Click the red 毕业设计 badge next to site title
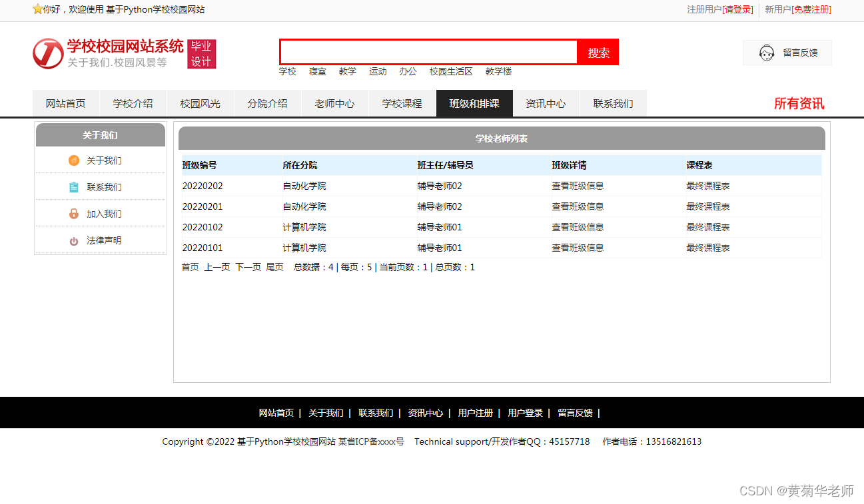The width and height of the screenshot is (864, 504). 201,53
